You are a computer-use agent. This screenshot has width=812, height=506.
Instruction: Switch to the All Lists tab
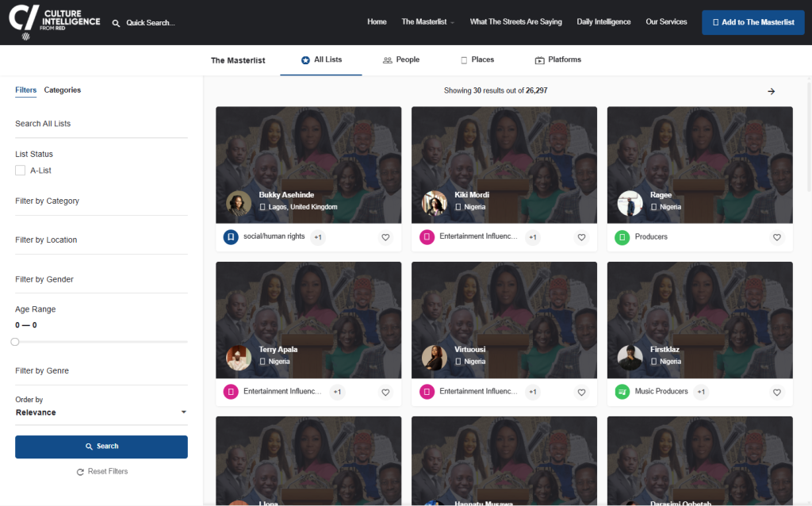pyautogui.click(x=321, y=59)
